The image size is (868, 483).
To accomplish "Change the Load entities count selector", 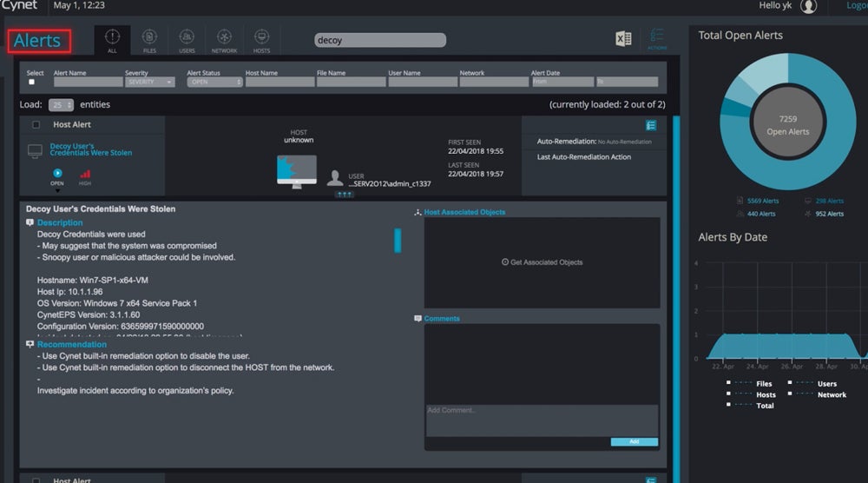I will coord(61,105).
